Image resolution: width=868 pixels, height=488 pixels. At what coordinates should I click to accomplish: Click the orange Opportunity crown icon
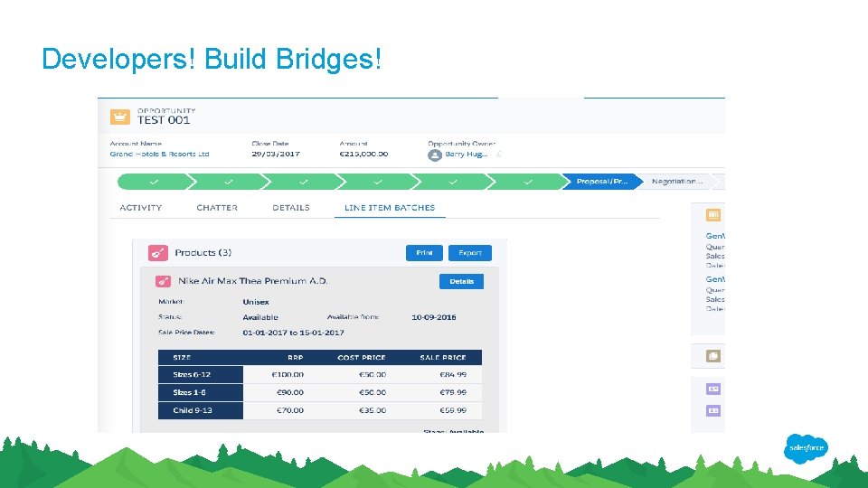[x=120, y=117]
